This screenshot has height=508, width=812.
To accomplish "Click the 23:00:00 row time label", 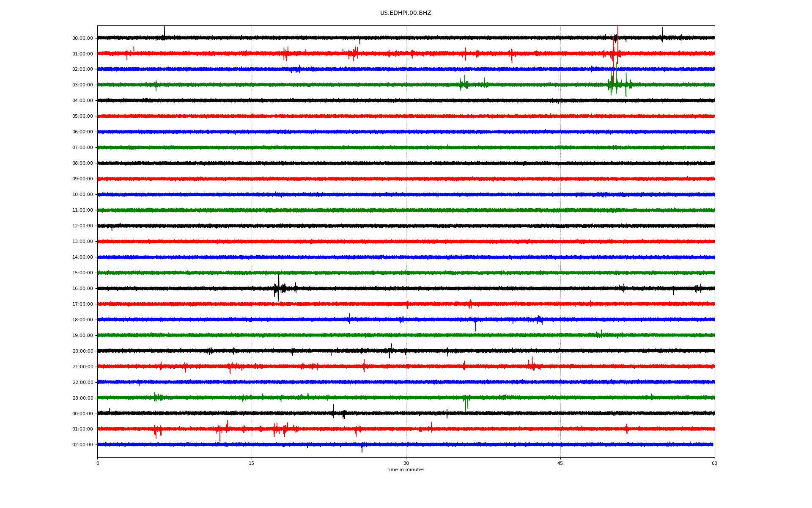I will coord(82,398).
